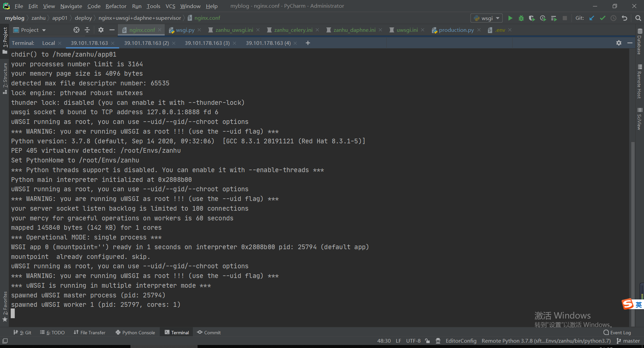Open Search Everywhere magnifier icon

pyautogui.click(x=638, y=18)
